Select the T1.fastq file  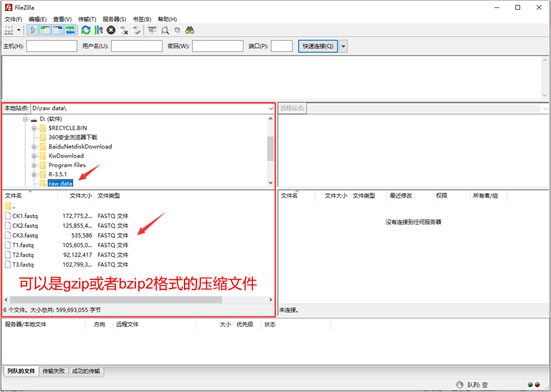23,245
